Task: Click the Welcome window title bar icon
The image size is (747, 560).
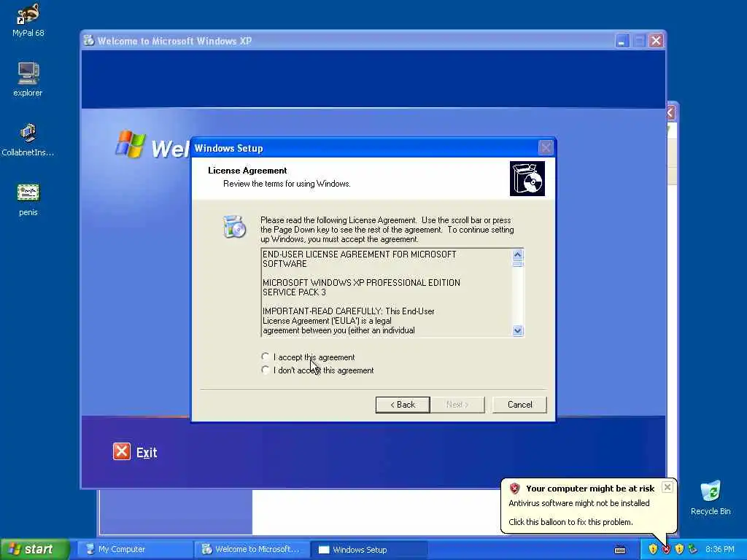Action: [x=89, y=41]
